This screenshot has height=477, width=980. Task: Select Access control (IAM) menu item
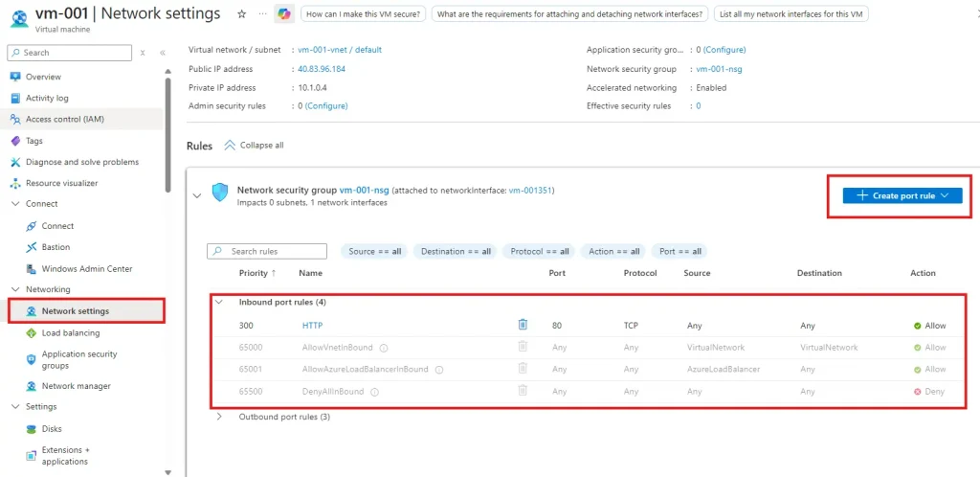64,120
